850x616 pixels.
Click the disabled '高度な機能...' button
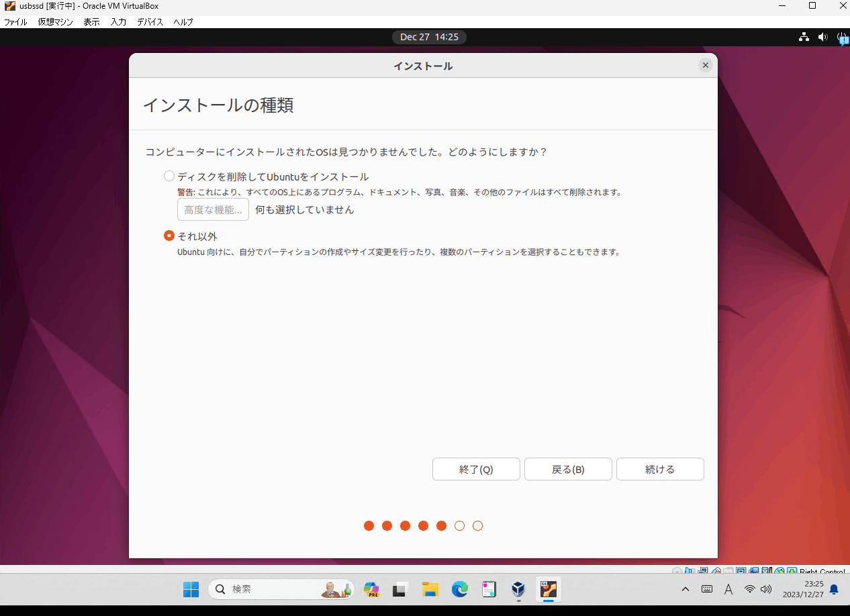tap(213, 209)
